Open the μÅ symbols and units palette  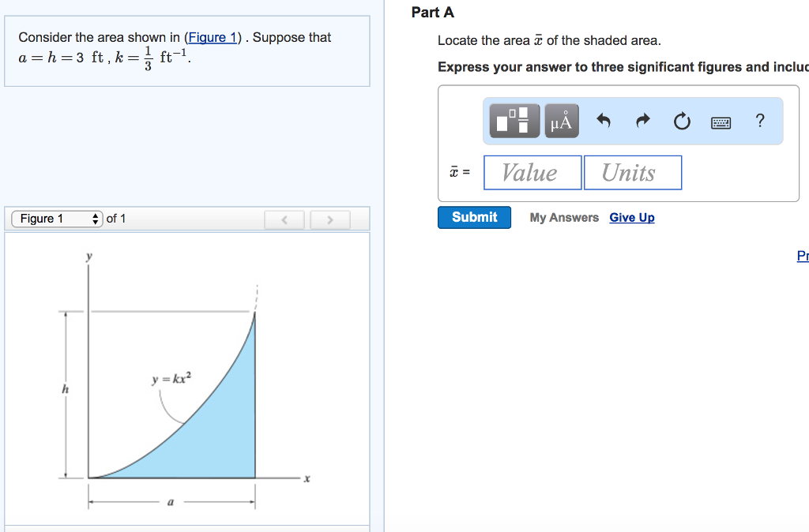point(561,121)
